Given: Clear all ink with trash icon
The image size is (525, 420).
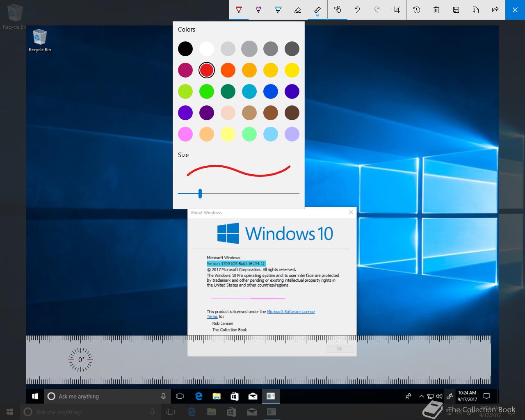Looking at the screenshot, I should [436, 9].
